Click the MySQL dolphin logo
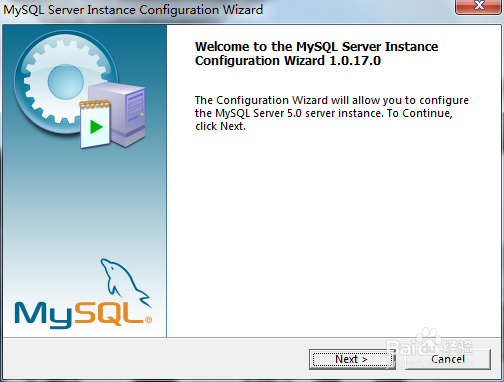 coord(83,293)
